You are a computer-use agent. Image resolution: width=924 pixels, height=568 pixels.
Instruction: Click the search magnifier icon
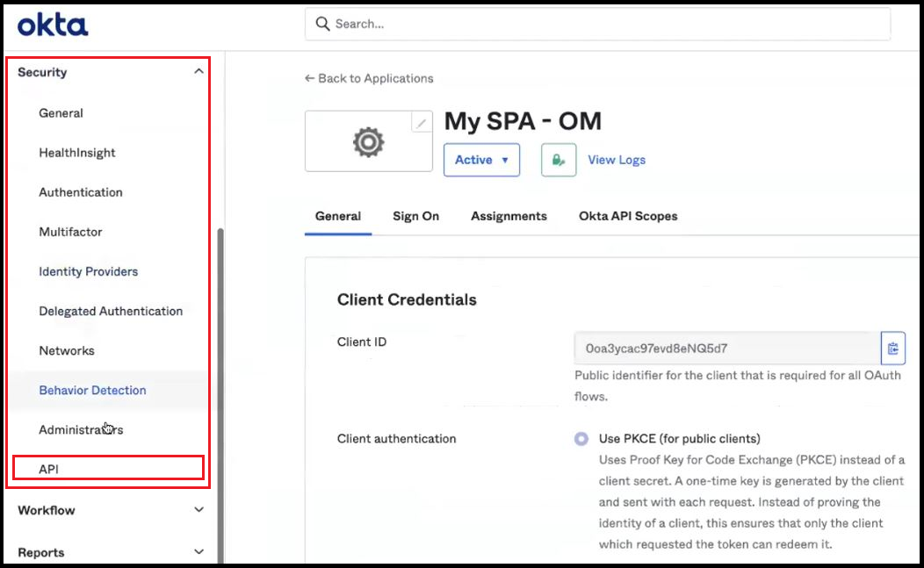pyautogui.click(x=323, y=24)
